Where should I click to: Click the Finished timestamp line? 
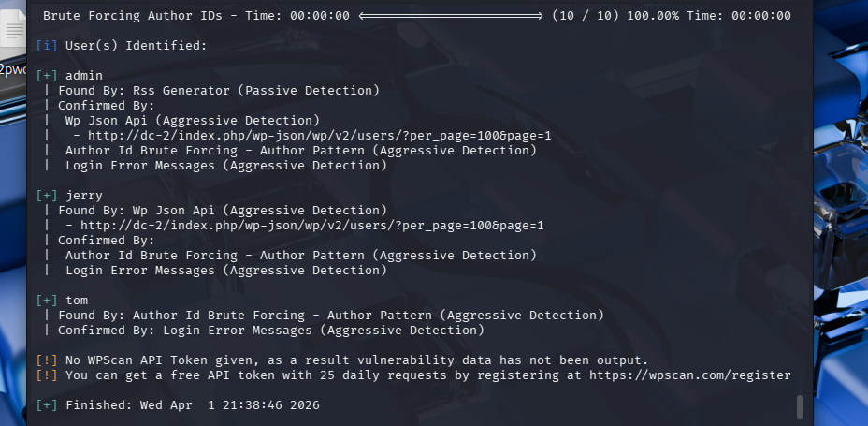(x=193, y=404)
